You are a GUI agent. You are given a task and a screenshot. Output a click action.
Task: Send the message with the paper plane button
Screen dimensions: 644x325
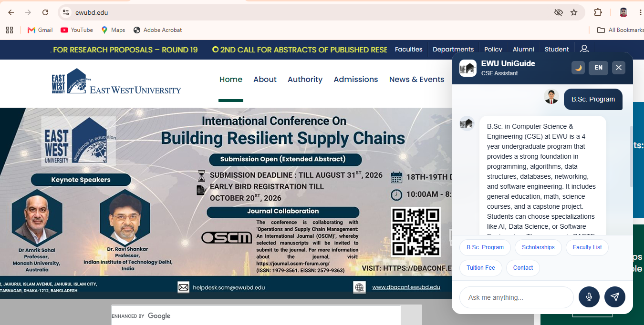tap(615, 297)
